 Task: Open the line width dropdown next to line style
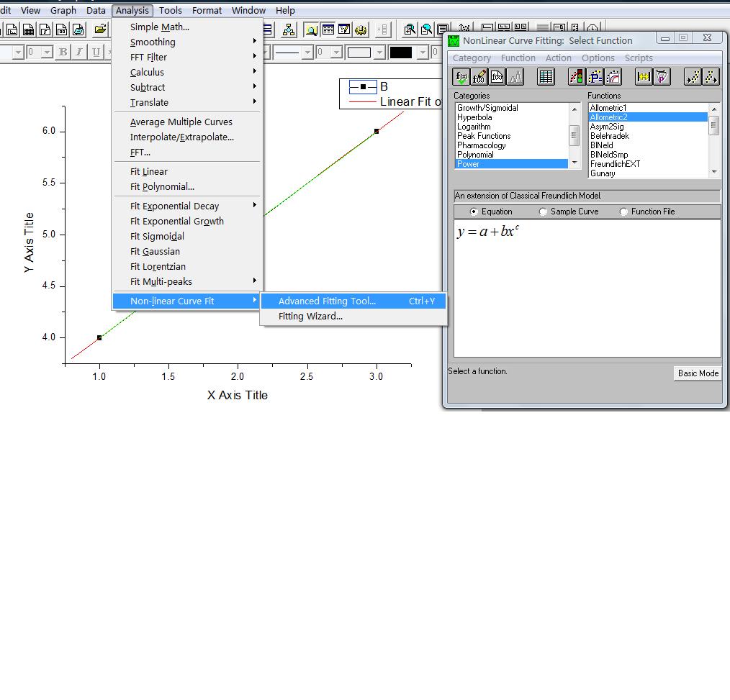tap(336, 52)
